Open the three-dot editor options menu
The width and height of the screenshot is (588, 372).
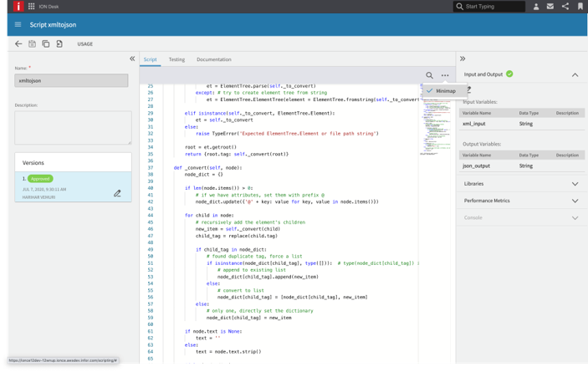point(445,75)
